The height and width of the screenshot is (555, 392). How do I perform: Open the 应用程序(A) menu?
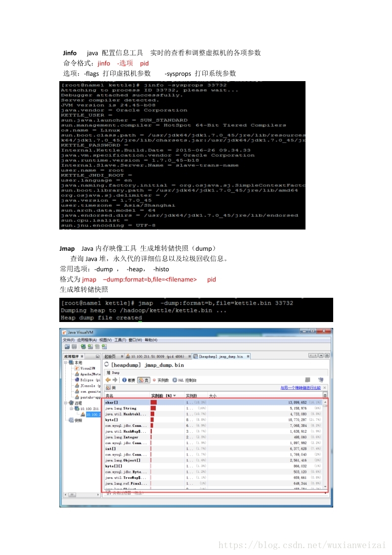point(87,340)
